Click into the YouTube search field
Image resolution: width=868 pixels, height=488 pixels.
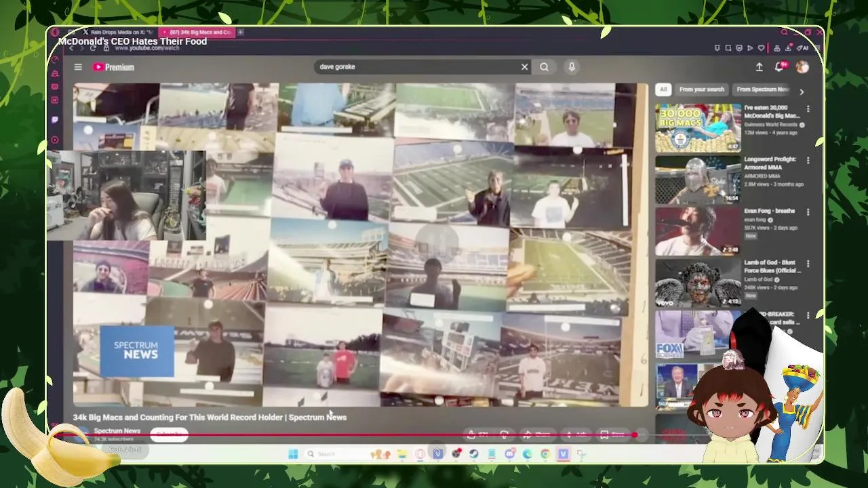pyautogui.click(x=417, y=66)
